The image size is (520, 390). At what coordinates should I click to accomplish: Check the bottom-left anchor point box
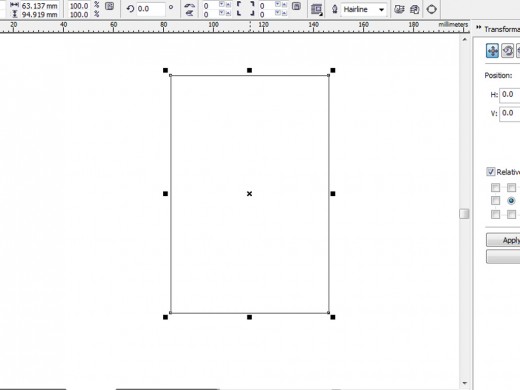point(495,214)
